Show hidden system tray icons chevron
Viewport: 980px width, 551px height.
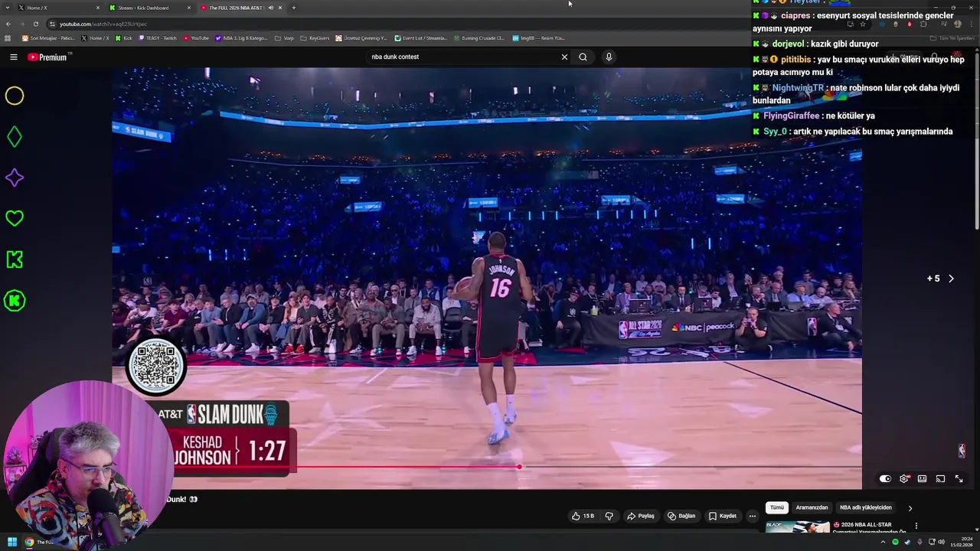(883, 542)
